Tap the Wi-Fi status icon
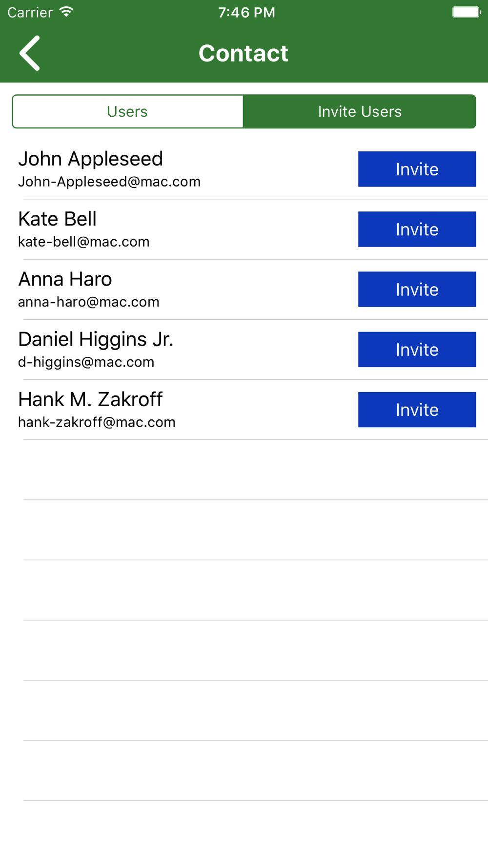Screen dimensions: 488x868 (66, 12)
